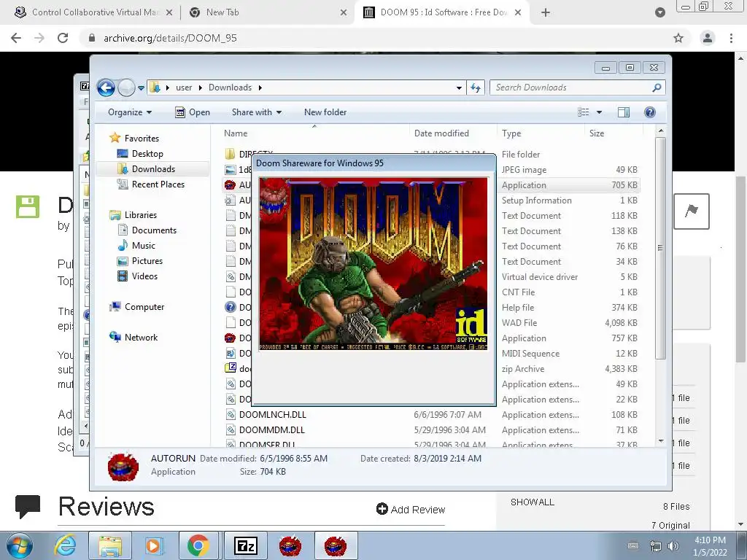Click the file list vertical scrollbar
Viewport: 747px width, 560px height.
click(x=660, y=248)
